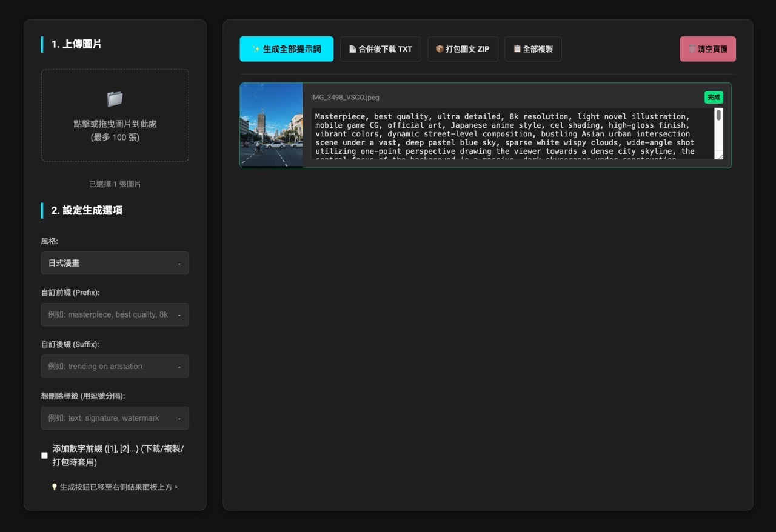
Task: Click the prompt text box scrollbar
Action: (x=718, y=115)
